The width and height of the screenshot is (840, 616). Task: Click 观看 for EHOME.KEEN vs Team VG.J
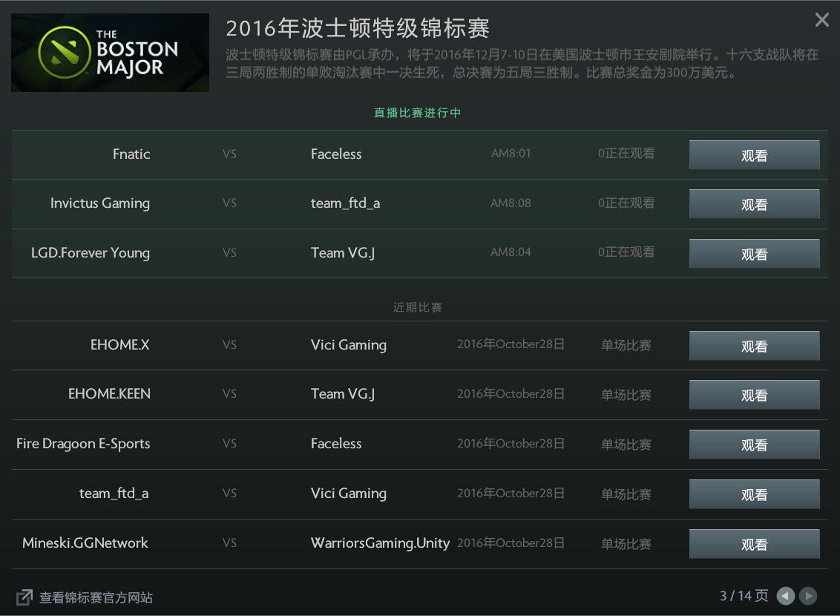tap(754, 396)
